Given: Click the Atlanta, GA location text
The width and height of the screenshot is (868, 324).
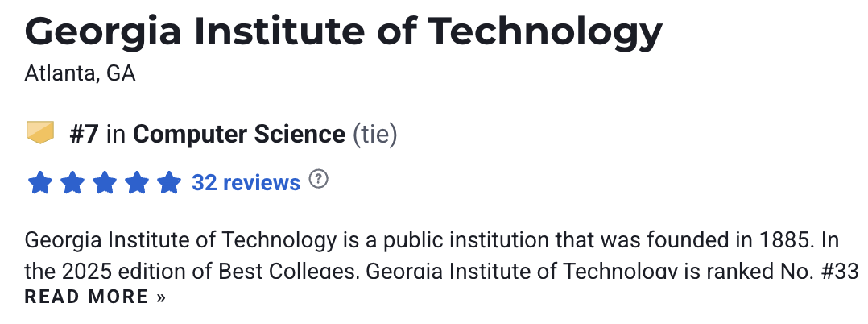Looking at the screenshot, I should (x=81, y=73).
